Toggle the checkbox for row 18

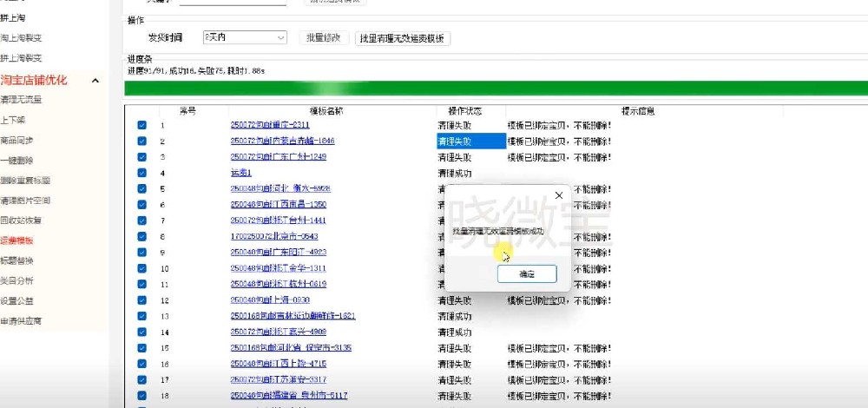pyautogui.click(x=141, y=396)
